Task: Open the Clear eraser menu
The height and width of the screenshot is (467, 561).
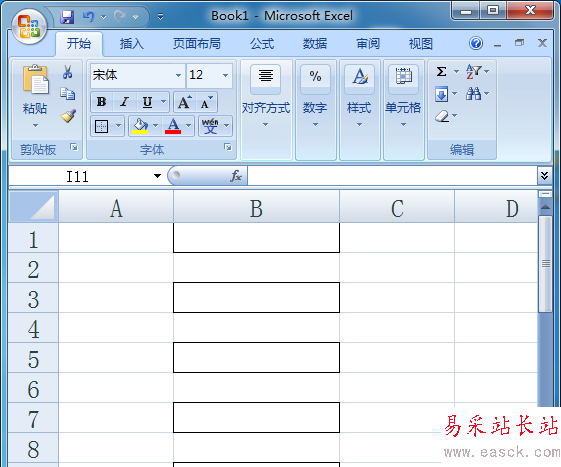Action: click(446, 116)
